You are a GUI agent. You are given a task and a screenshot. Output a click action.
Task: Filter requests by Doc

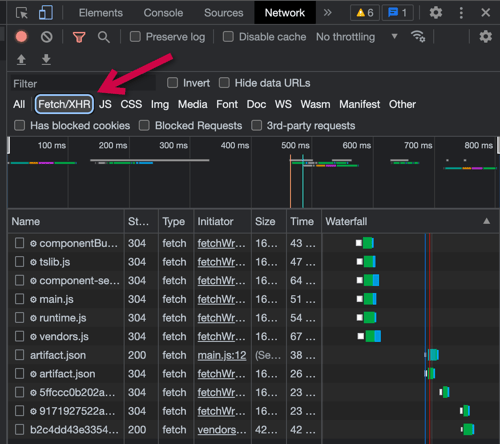tap(256, 104)
